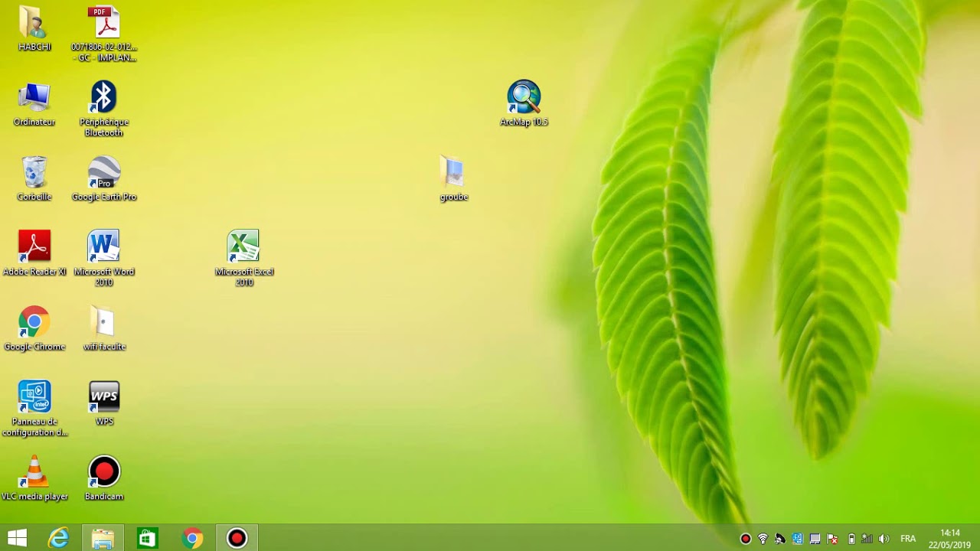
Task: Change FRA input language
Action: tap(908, 539)
